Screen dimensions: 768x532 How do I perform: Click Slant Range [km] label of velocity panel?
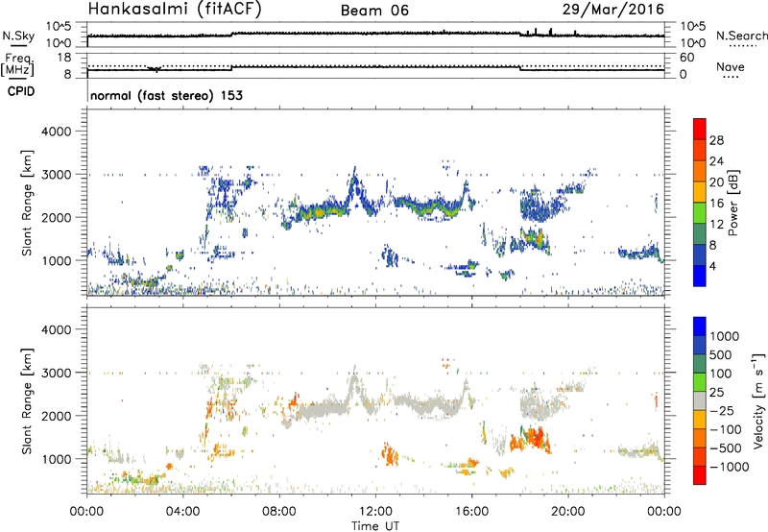[x=27, y=401]
